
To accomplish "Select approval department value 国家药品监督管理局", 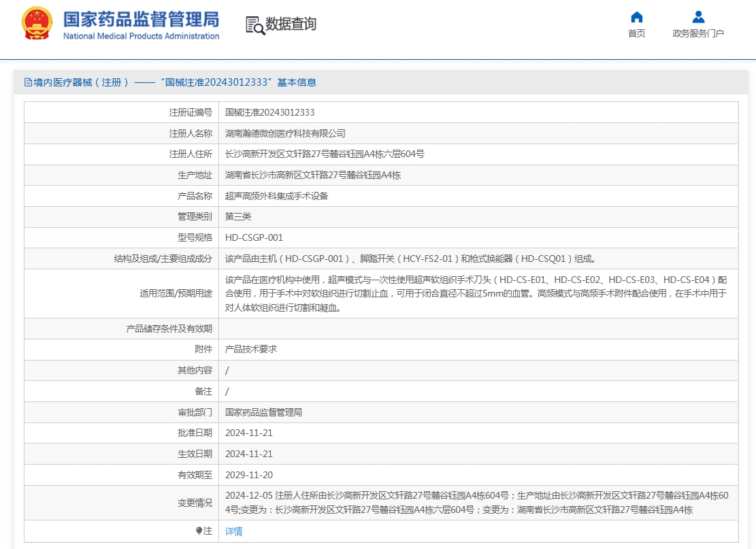I will tap(264, 412).
